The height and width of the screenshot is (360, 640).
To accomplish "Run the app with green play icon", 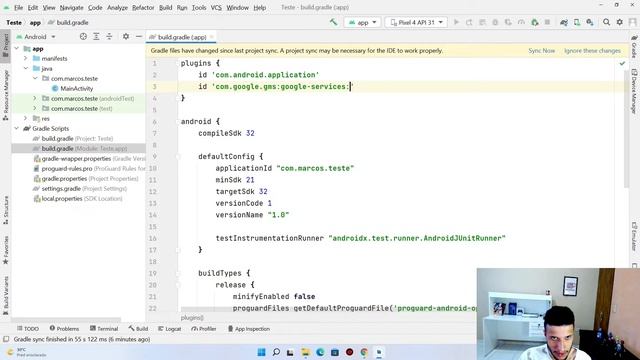I will tap(456, 22).
